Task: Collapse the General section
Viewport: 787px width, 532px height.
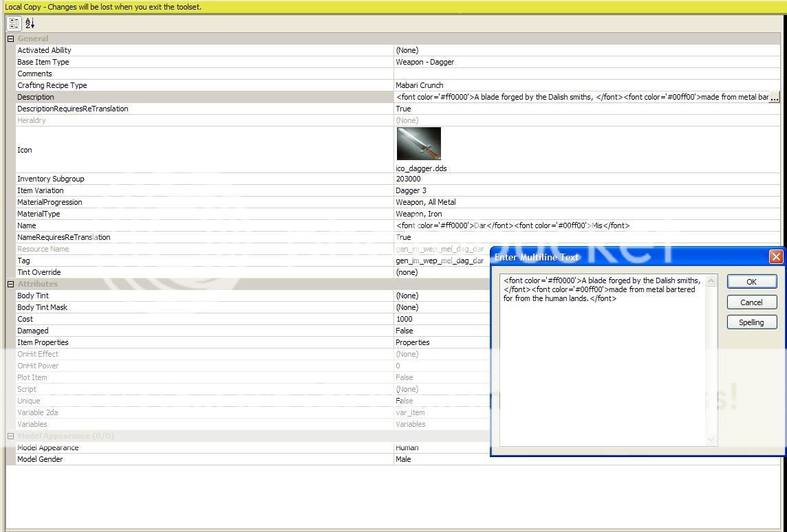Action: click(x=10, y=38)
